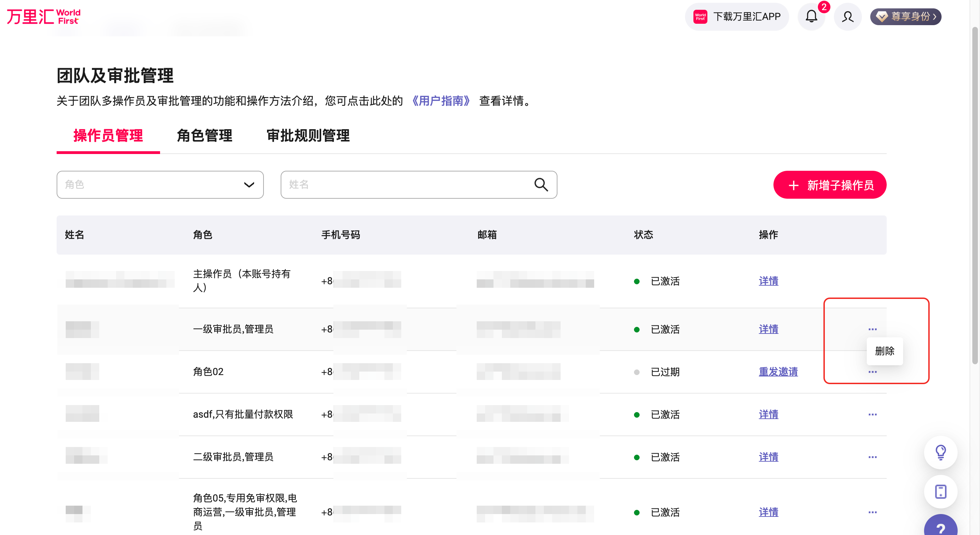The height and width of the screenshot is (535, 980).
Task: Switch to the 审批规则管理 tab
Action: 308,136
